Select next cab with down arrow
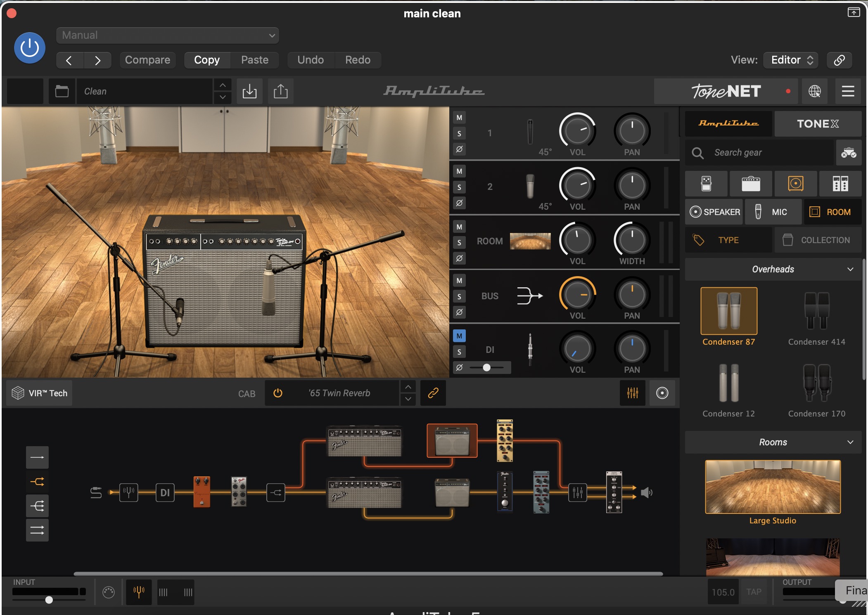The image size is (868, 615). pos(408,399)
